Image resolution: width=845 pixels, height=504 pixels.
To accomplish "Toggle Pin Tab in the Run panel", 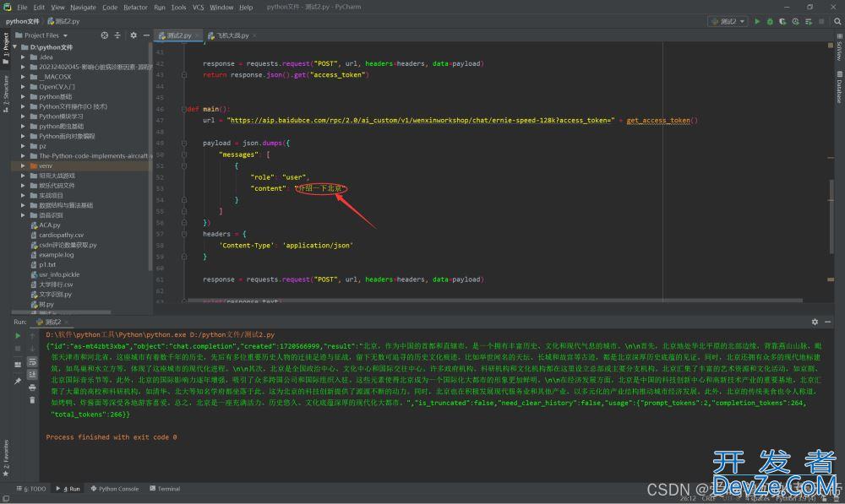I will point(18,381).
